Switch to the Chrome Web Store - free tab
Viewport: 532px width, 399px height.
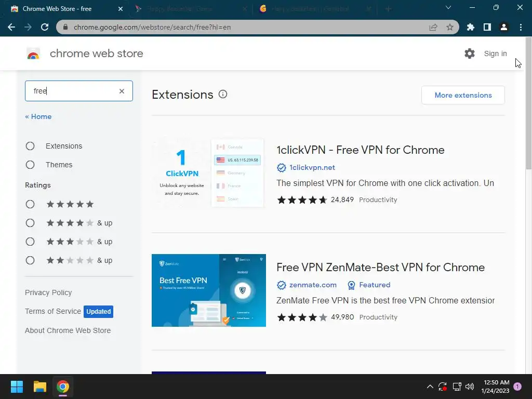click(64, 9)
